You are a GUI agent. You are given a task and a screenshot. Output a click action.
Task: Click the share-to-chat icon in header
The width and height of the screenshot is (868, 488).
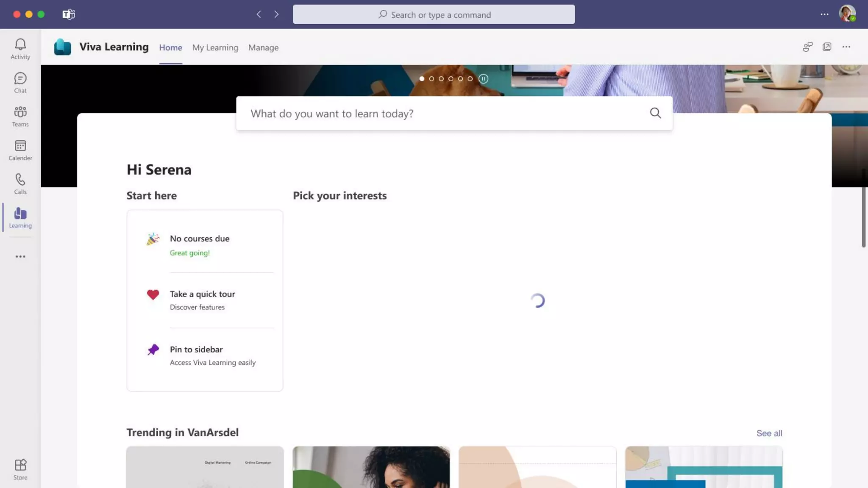click(x=807, y=47)
